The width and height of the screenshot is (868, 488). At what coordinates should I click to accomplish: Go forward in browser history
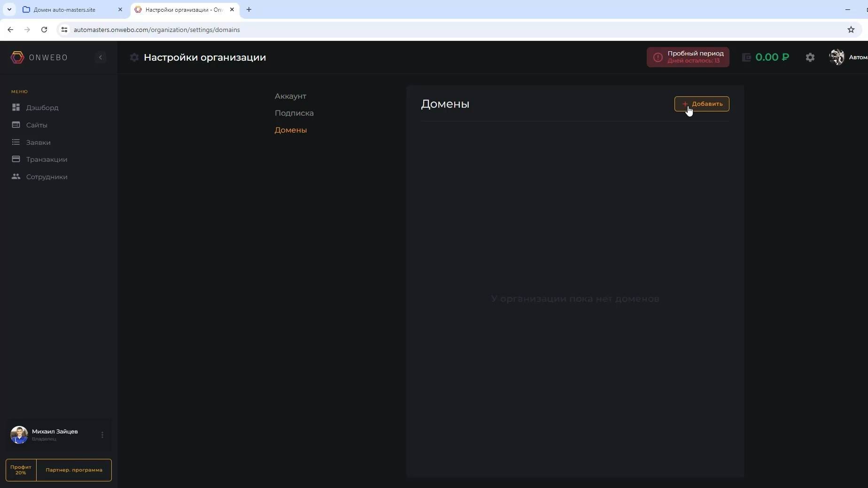point(27,30)
